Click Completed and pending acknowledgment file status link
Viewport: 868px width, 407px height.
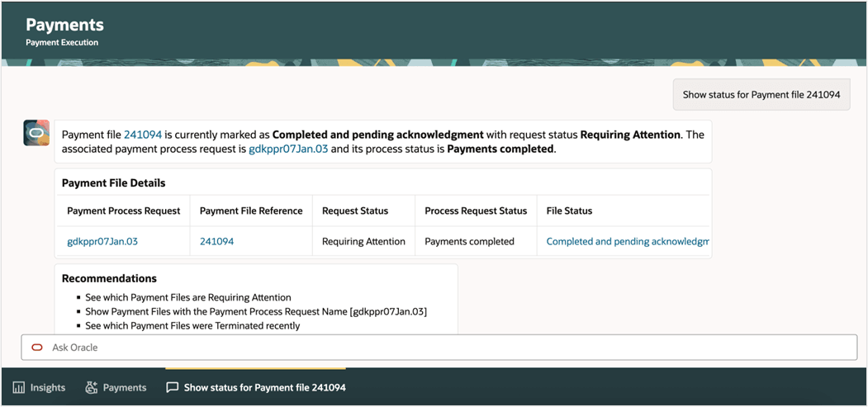tap(628, 241)
